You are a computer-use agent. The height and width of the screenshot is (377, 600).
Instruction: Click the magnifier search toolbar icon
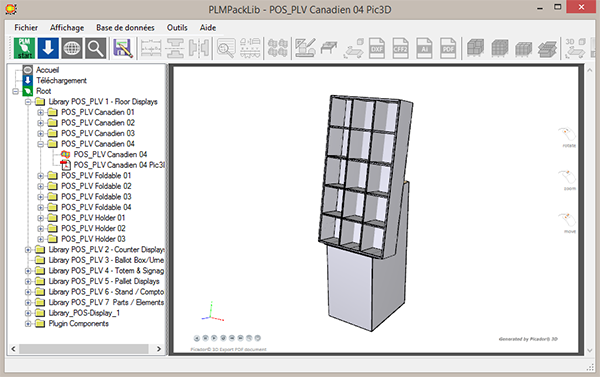(x=95, y=48)
